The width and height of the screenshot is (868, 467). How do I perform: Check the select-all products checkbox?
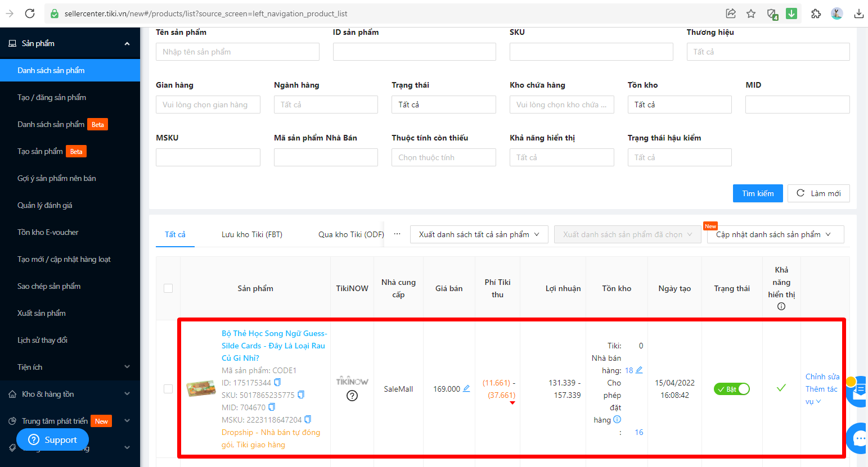(x=168, y=288)
